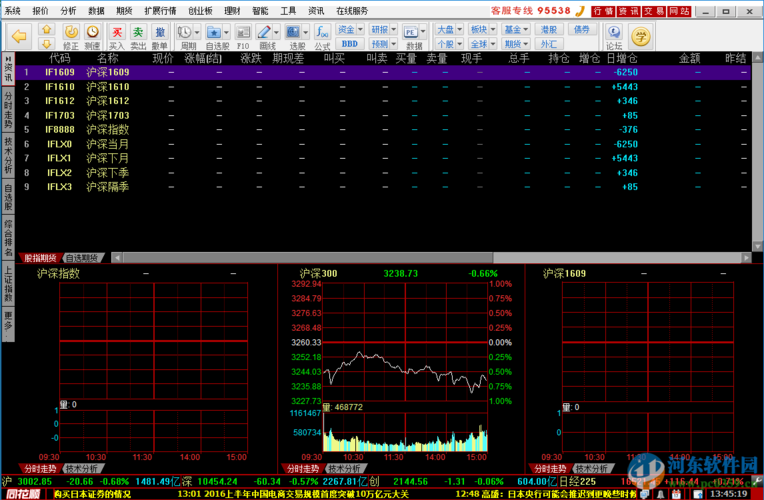Expand the 周期 dropdown arrow
The width and height of the screenshot is (764, 500).
coord(197,33)
